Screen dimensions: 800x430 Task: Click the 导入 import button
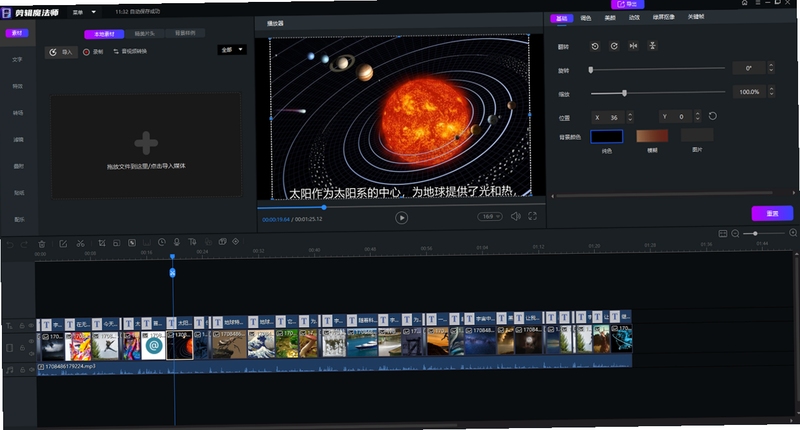coord(61,52)
